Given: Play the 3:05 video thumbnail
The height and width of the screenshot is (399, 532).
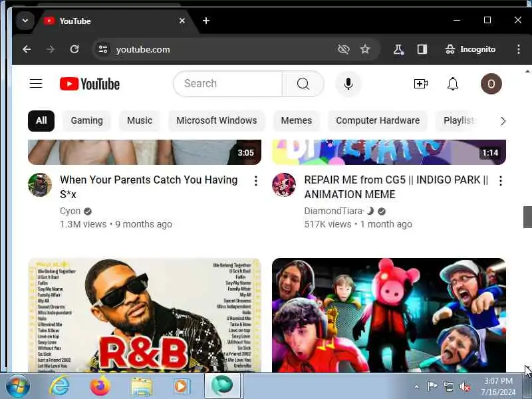Looking at the screenshot, I should (x=144, y=152).
